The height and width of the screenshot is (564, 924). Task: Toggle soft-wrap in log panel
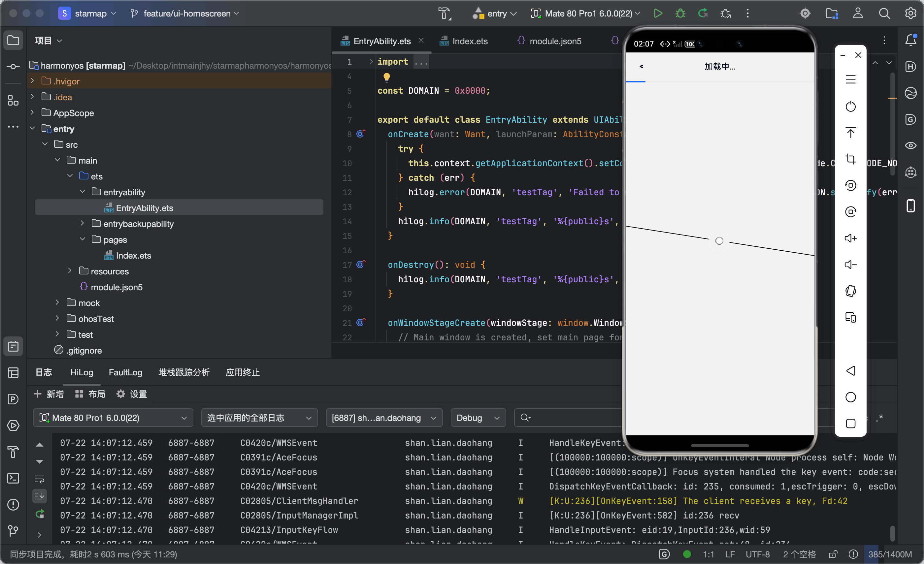pyautogui.click(x=39, y=479)
